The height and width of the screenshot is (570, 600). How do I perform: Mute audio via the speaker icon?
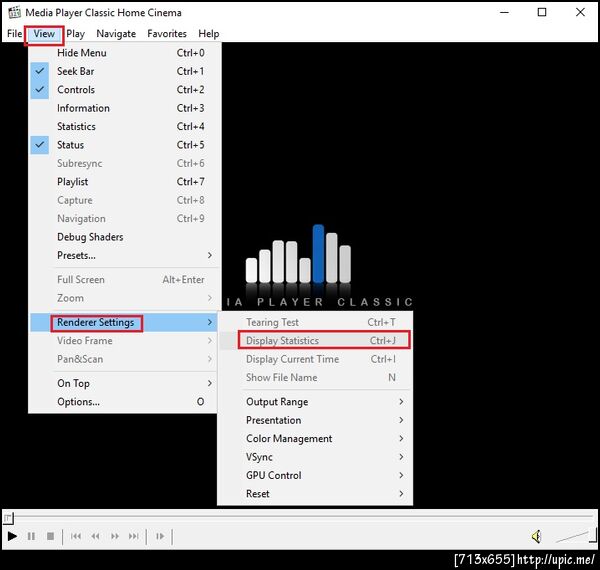point(536,536)
